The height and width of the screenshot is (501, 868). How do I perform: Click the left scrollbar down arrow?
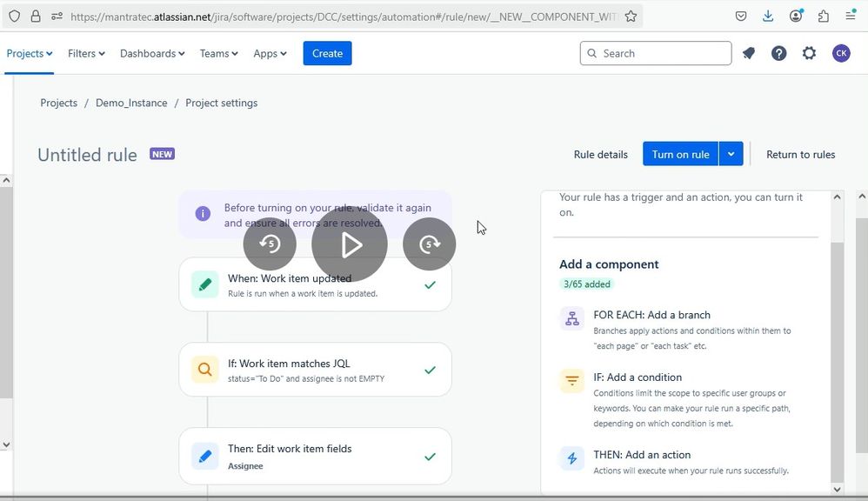click(x=6, y=444)
